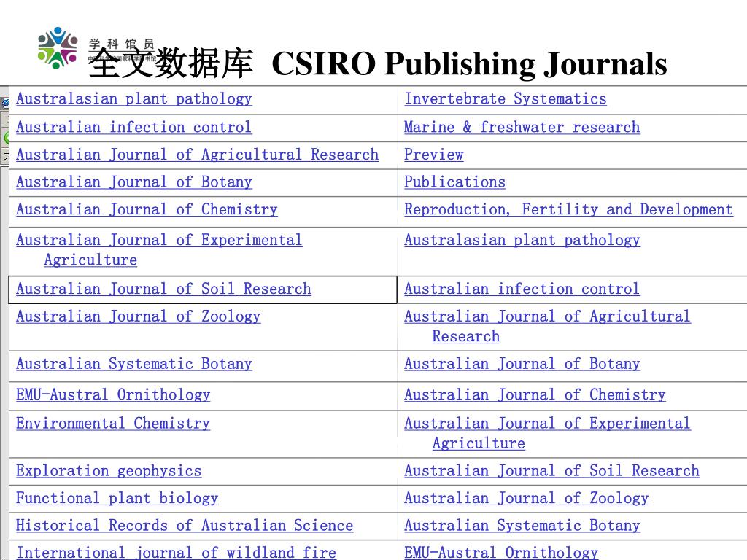Open the Exploration geophysics link

pos(109,471)
